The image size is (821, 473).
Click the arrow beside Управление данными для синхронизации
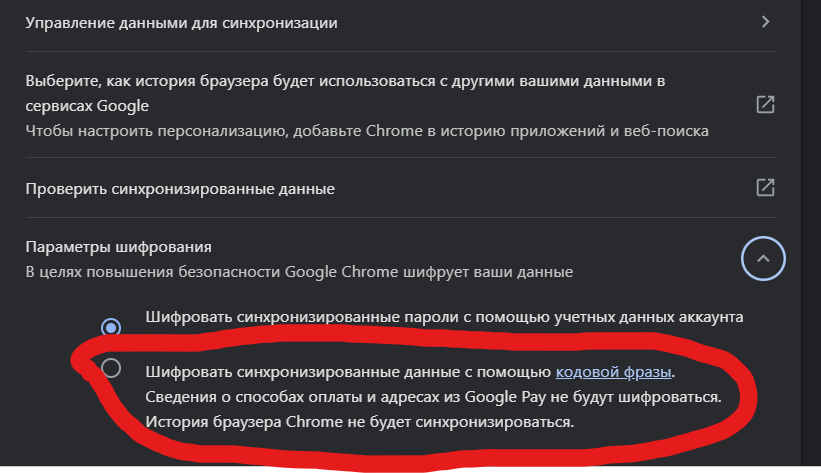point(765,22)
